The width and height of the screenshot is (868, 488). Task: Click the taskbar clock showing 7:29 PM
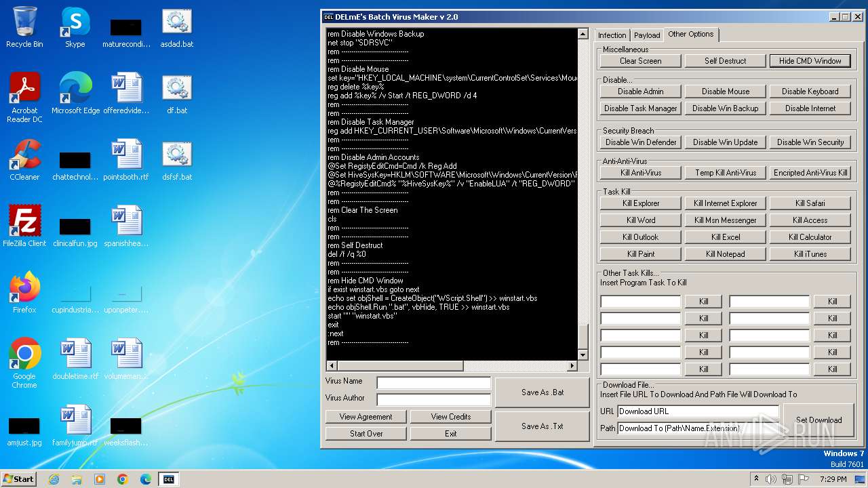[x=833, y=479]
